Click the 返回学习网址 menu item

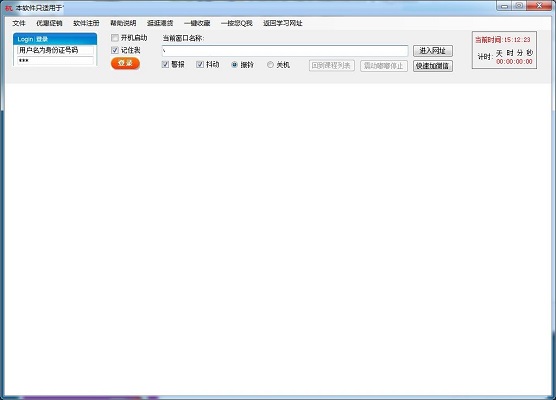pyautogui.click(x=283, y=23)
